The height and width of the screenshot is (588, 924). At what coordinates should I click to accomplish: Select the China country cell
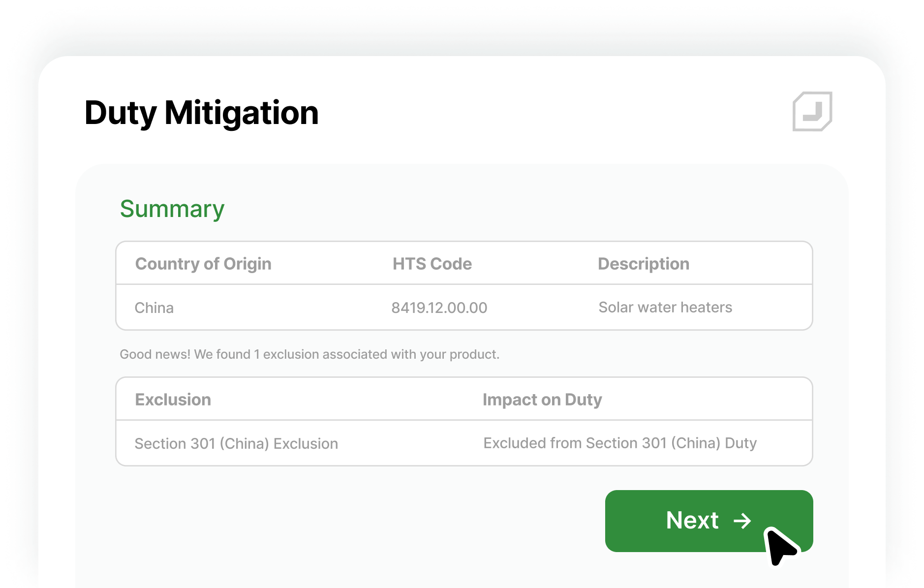pyautogui.click(x=154, y=308)
